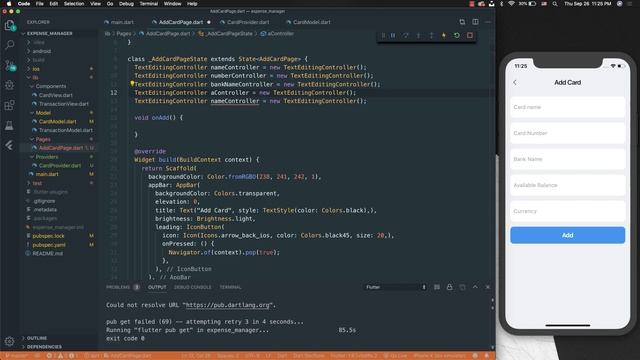The width and height of the screenshot is (640, 360).
Task: Close the bottom panel
Action: click(488, 287)
